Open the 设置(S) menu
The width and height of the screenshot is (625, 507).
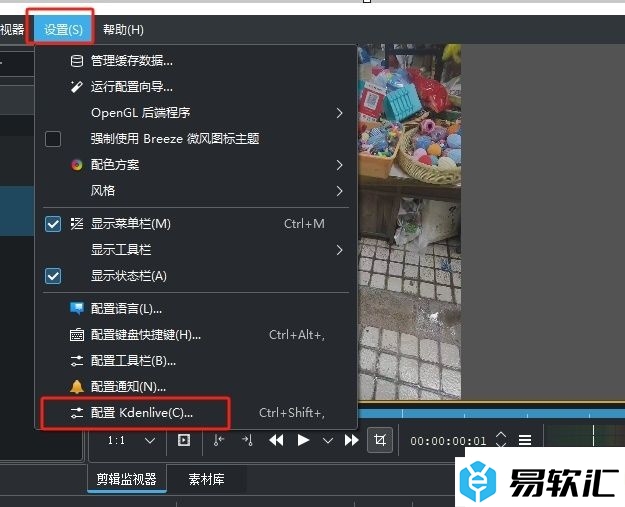click(63, 29)
